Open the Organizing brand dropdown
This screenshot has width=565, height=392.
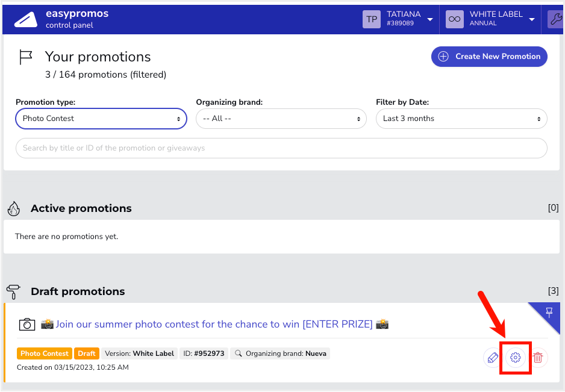281,119
